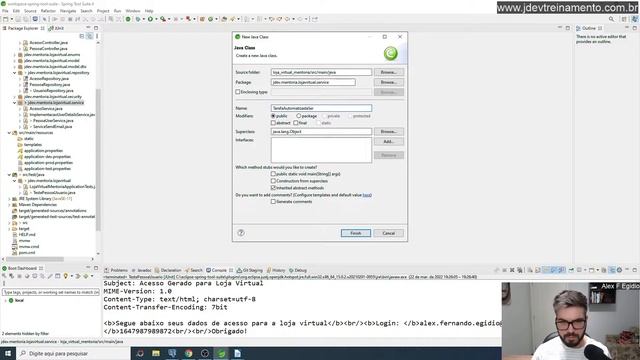Image resolution: width=640 pixels, height=360 pixels.
Task: Click the Open Type toolbar icon
Action: (x=224, y=19)
